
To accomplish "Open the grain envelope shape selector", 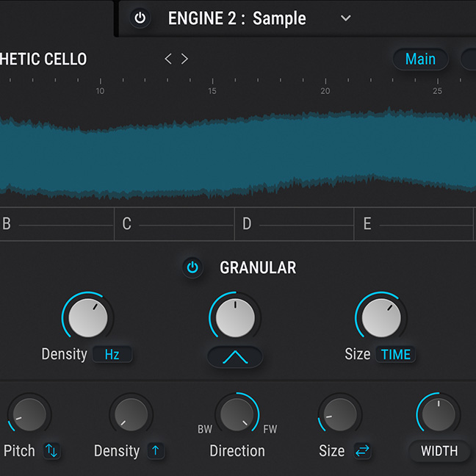I will 235,357.
